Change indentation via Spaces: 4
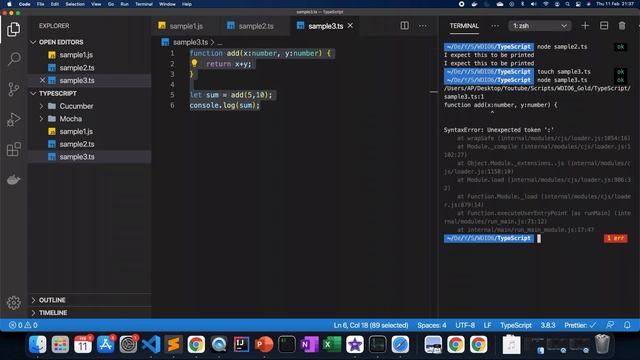Screen dimensions: 640x360 click(431, 325)
